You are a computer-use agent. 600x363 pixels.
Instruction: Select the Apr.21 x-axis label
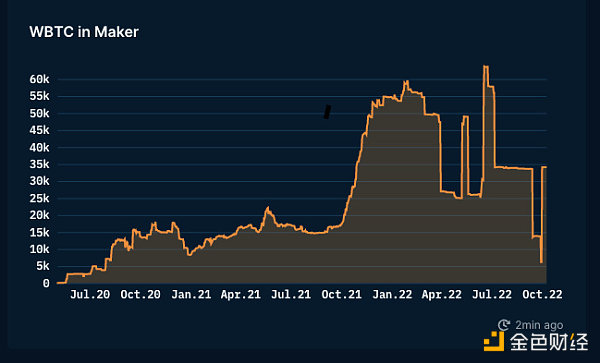(x=241, y=295)
